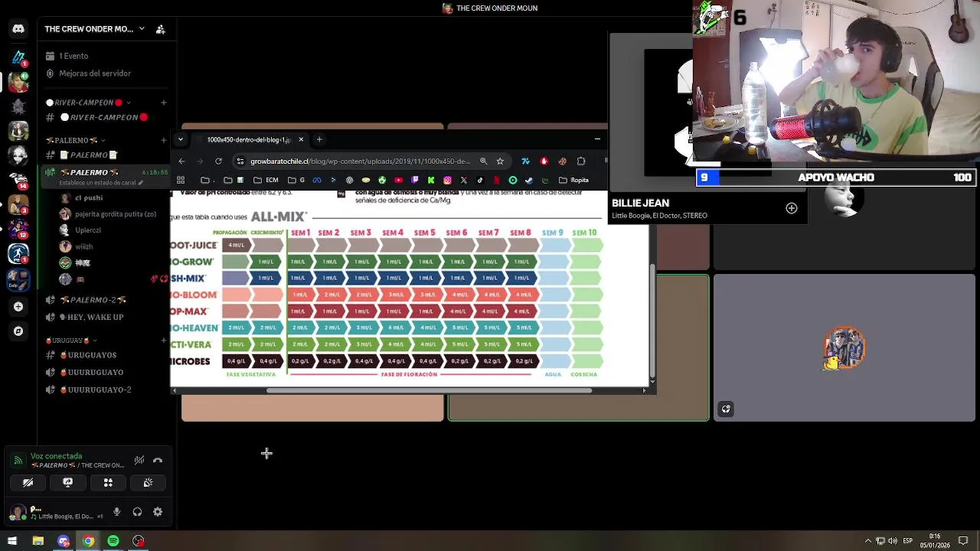Open a new Chrome tab
This screenshot has width=980, height=551.
[x=320, y=139]
